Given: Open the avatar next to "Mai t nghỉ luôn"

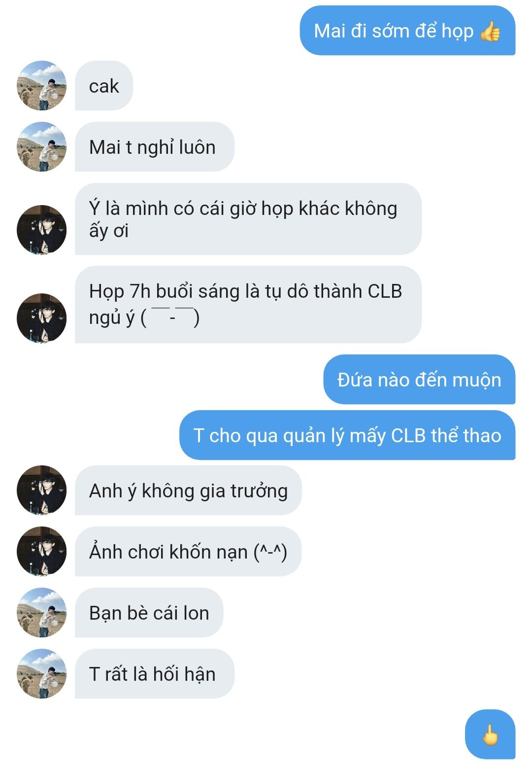Looking at the screenshot, I should pyautogui.click(x=42, y=147).
